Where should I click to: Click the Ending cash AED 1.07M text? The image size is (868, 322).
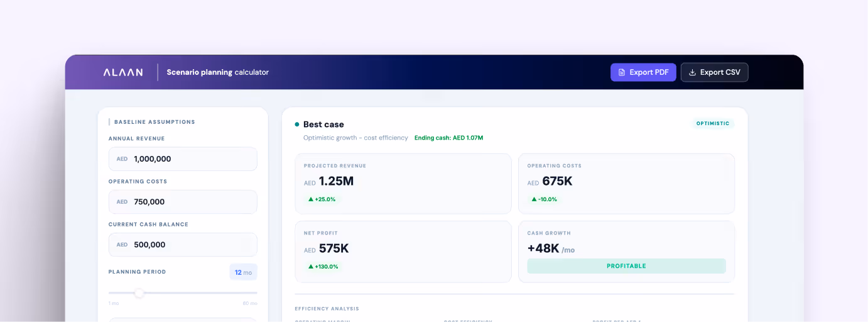(x=448, y=138)
